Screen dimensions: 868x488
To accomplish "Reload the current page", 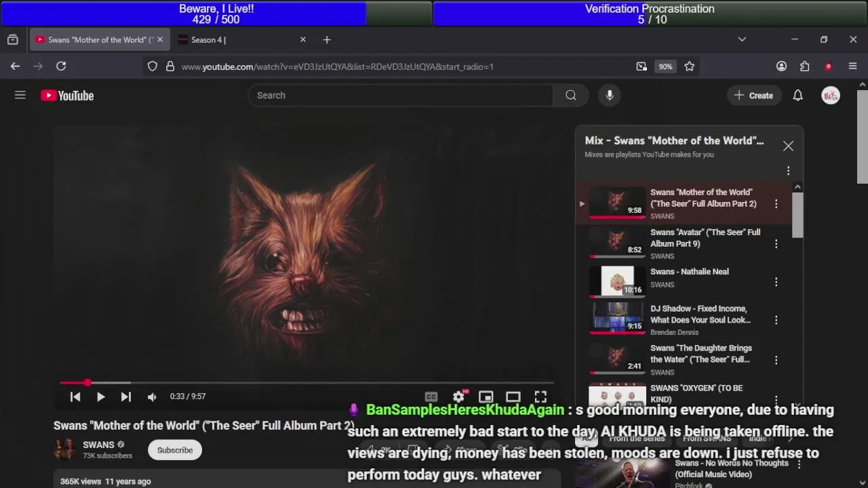I will (61, 66).
